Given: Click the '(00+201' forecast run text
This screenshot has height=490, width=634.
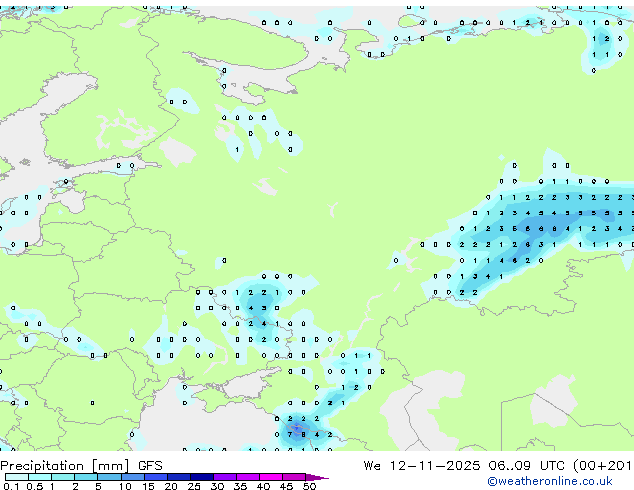Looking at the screenshot, I should 602,466.
